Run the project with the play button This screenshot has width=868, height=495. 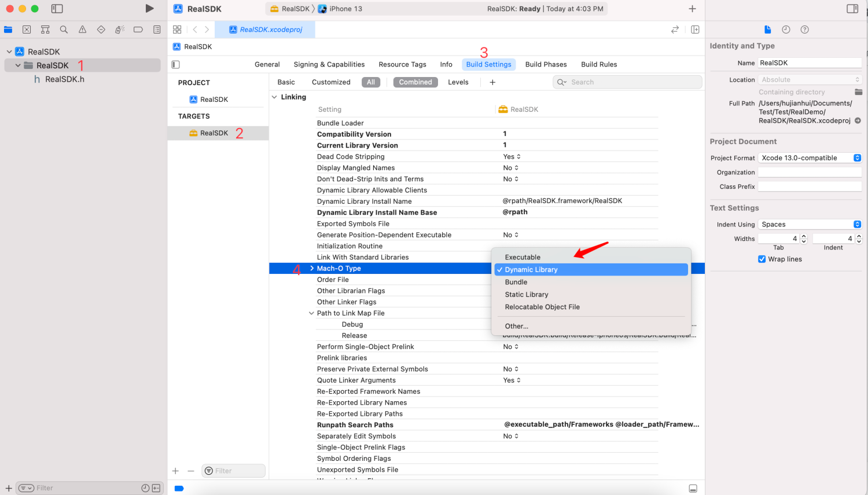tap(149, 9)
